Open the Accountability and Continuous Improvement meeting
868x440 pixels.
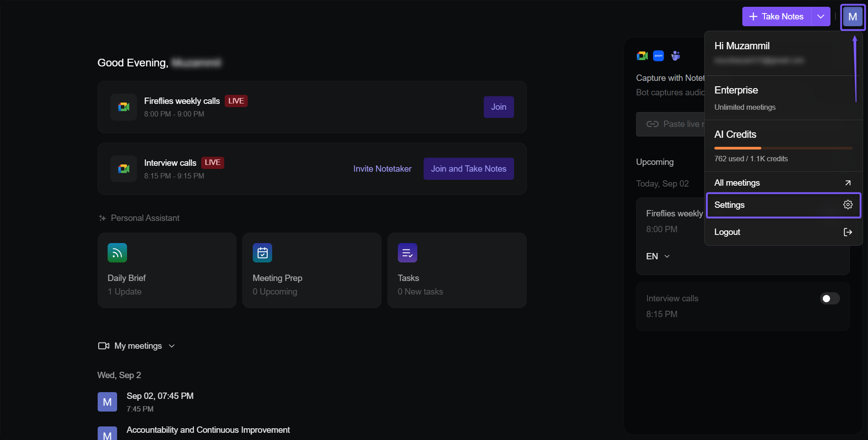[x=208, y=430]
